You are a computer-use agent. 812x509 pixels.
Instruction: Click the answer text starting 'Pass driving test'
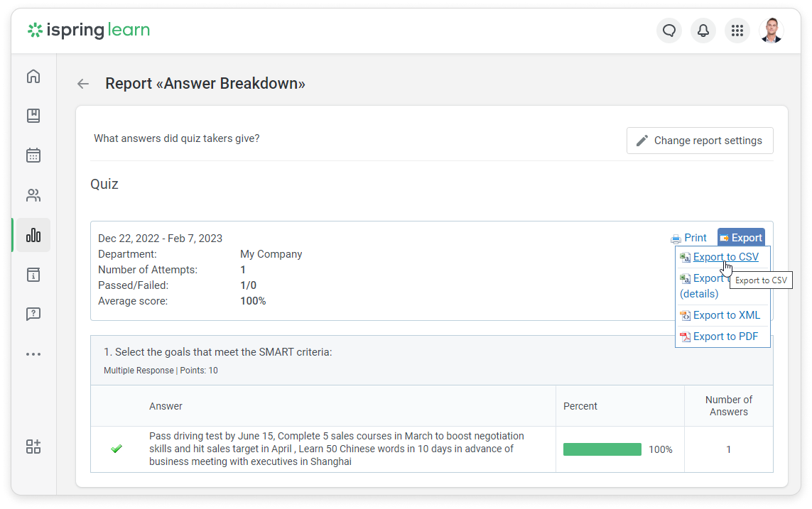[x=337, y=449]
